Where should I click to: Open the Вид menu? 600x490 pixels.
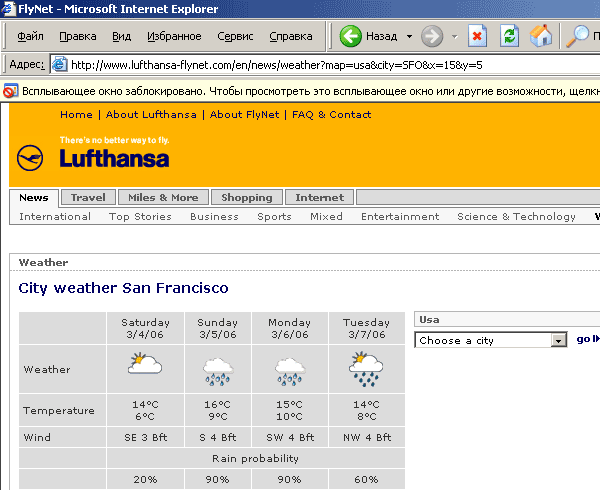click(122, 36)
